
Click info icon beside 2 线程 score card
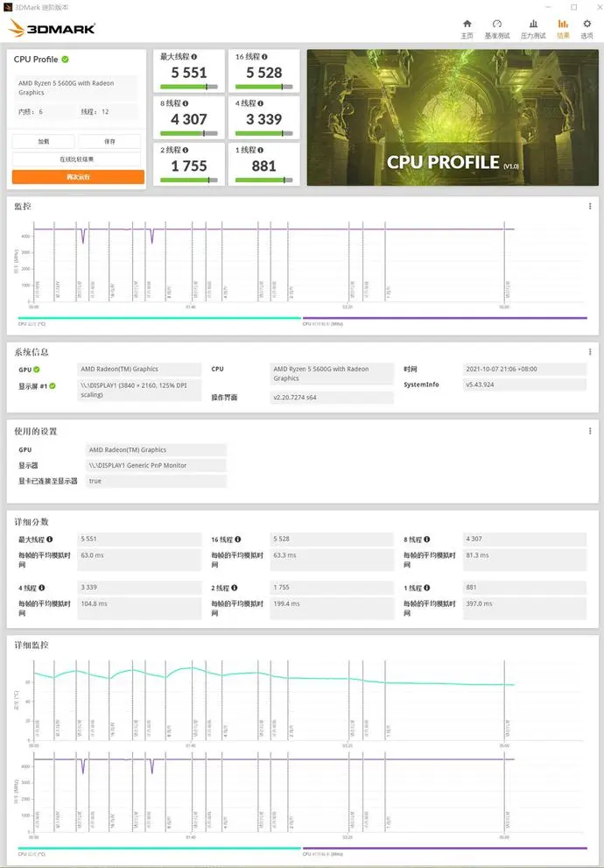pos(185,150)
